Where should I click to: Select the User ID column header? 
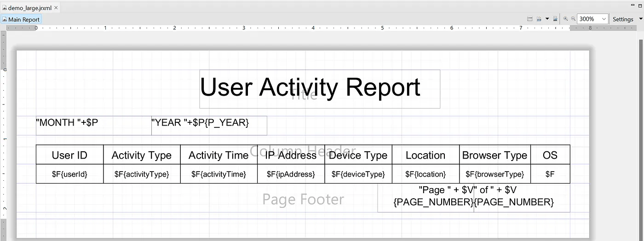(x=70, y=155)
